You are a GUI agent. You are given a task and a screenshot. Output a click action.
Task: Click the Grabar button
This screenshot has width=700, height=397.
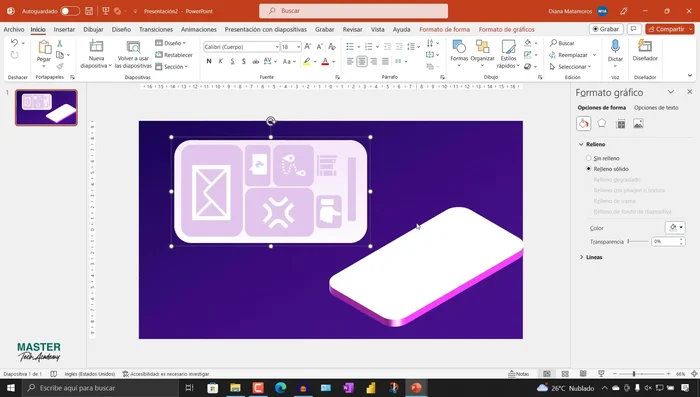coord(606,29)
